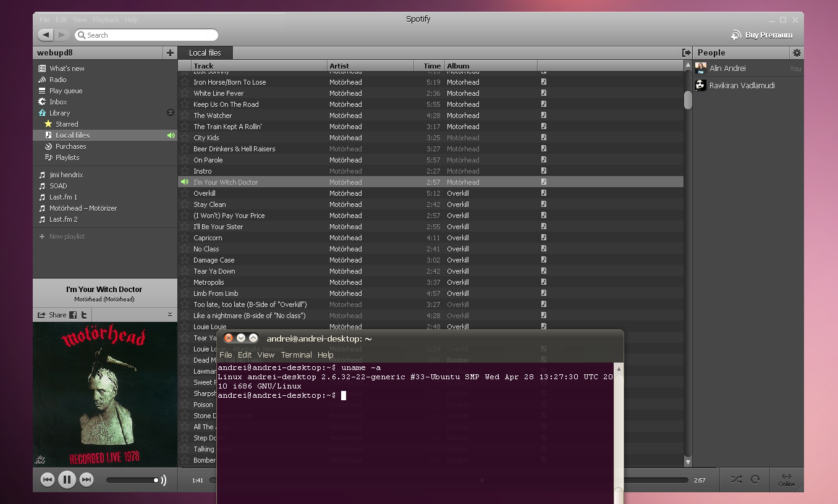The image size is (838, 504).
Task: Open the Terminal menu in terminal window
Action: tap(296, 355)
